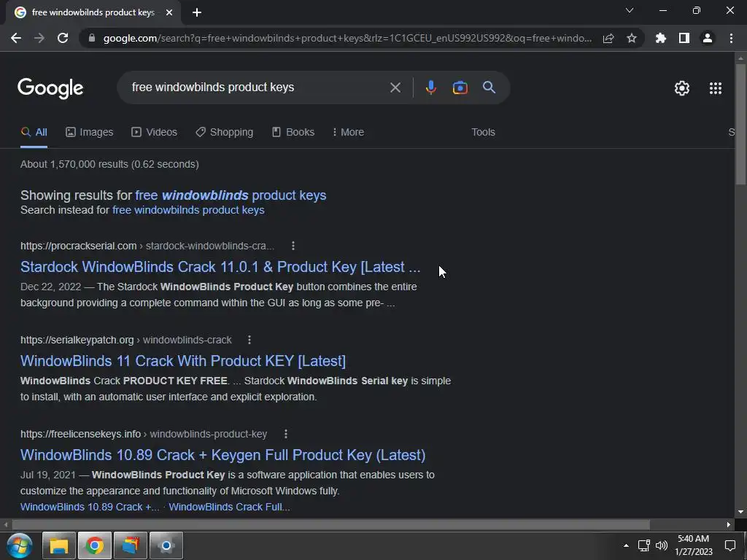The width and height of the screenshot is (747, 560).
Task: Click the vertical scrollbar thumb
Action: [x=740, y=124]
